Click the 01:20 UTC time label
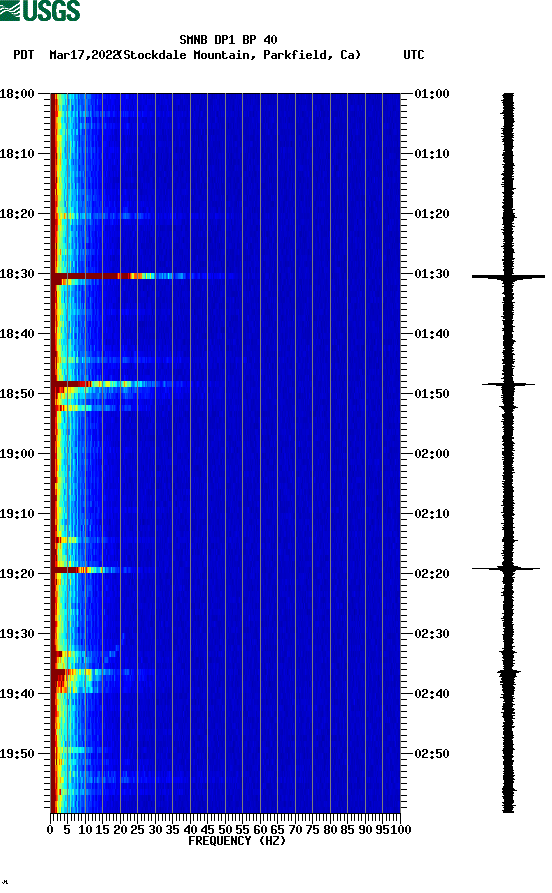 click(x=432, y=214)
